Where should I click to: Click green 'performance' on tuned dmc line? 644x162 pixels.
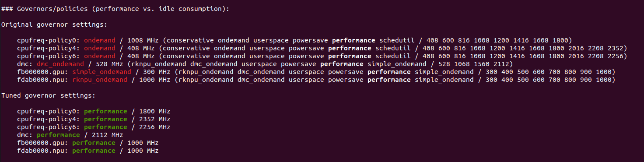tap(58, 135)
